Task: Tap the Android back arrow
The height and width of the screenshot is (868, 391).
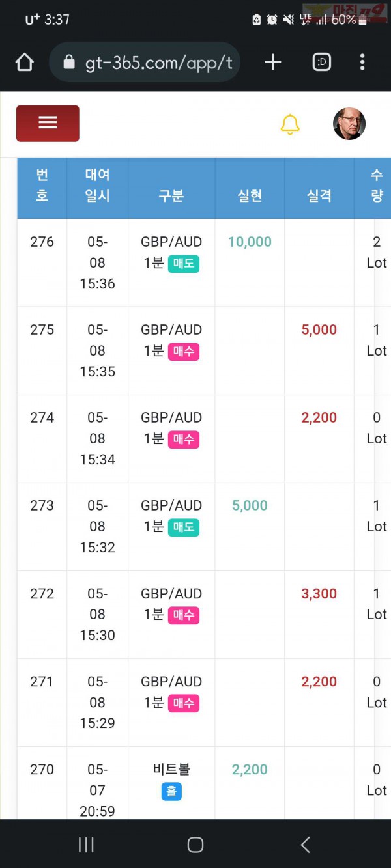Action: (305, 845)
